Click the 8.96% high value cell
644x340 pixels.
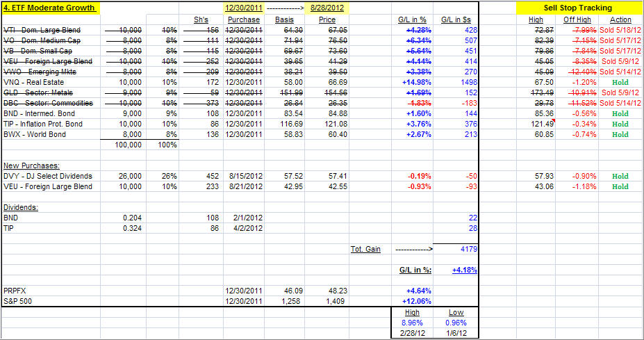click(x=412, y=323)
